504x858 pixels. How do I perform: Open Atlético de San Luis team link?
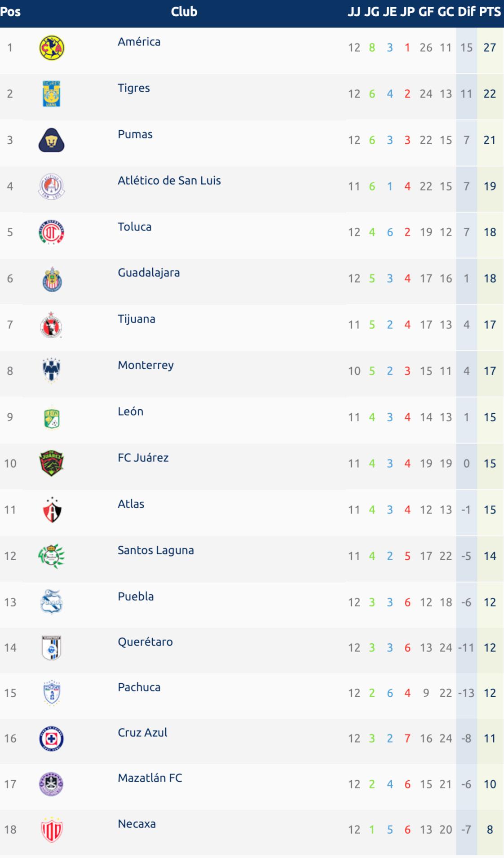[169, 181]
